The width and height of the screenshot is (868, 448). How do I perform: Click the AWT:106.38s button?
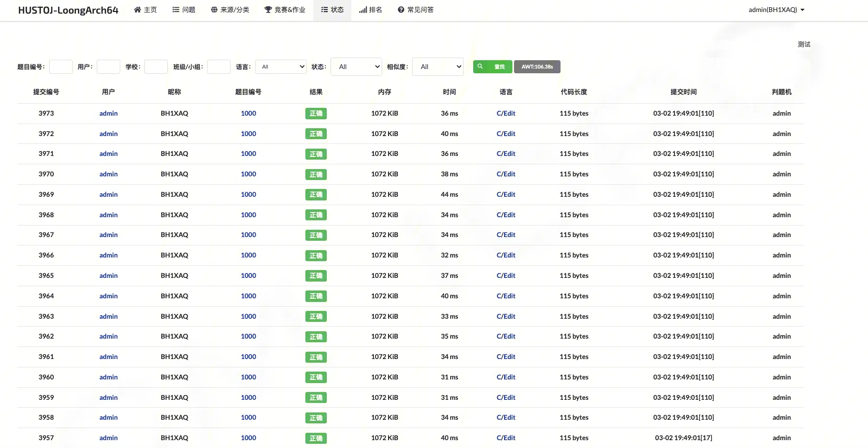[x=537, y=67]
